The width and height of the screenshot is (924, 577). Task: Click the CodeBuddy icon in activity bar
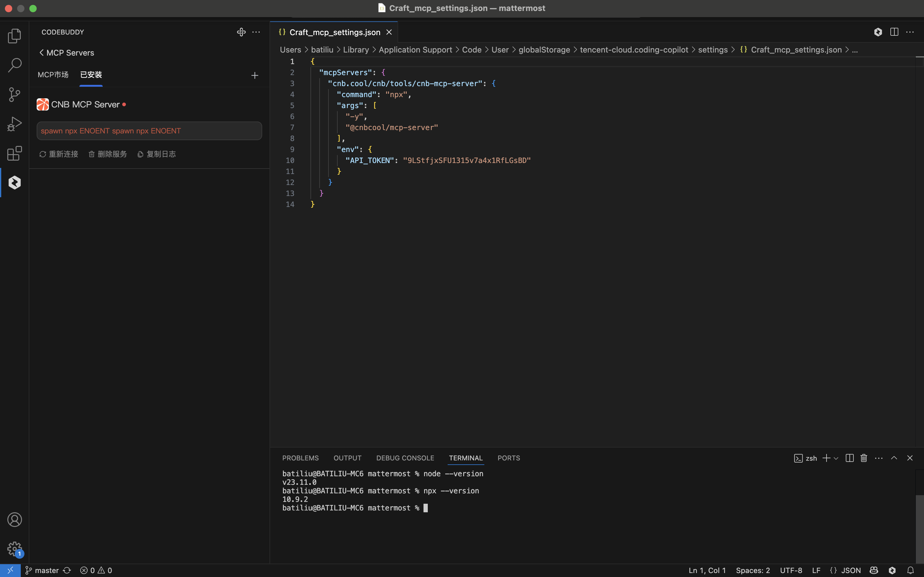pyautogui.click(x=14, y=183)
